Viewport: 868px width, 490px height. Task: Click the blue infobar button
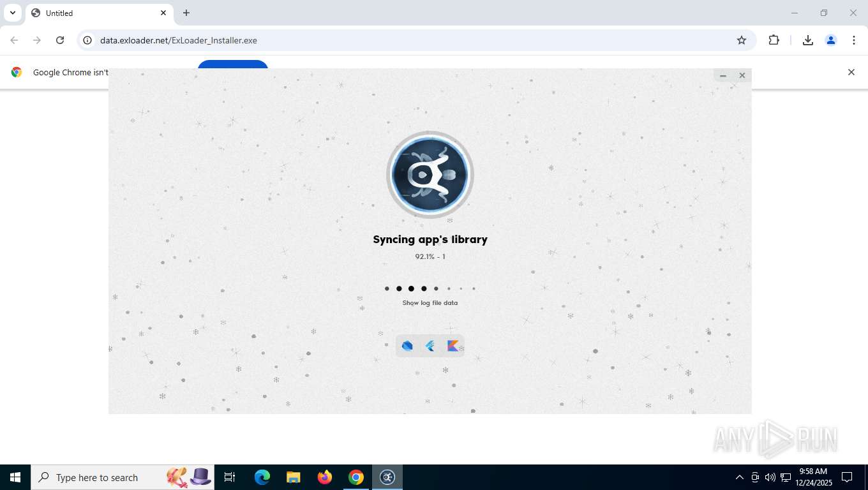(233, 64)
